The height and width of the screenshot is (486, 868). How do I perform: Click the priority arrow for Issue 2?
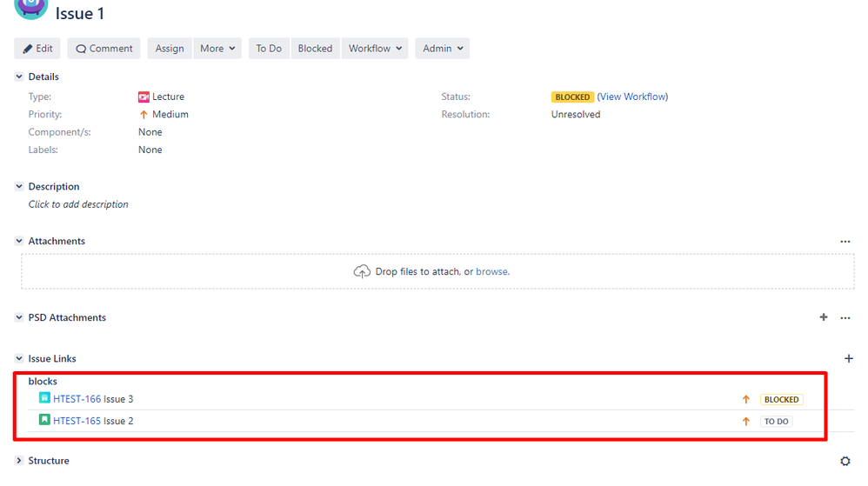[746, 422]
